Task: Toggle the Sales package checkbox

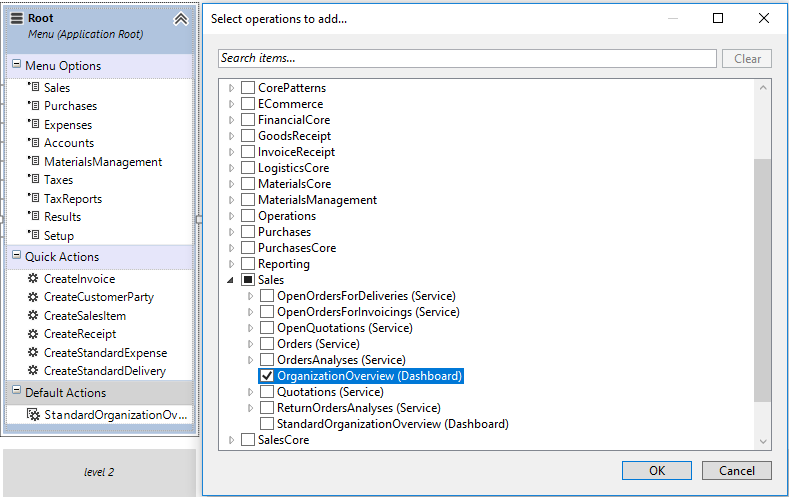Action: (x=248, y=280)
